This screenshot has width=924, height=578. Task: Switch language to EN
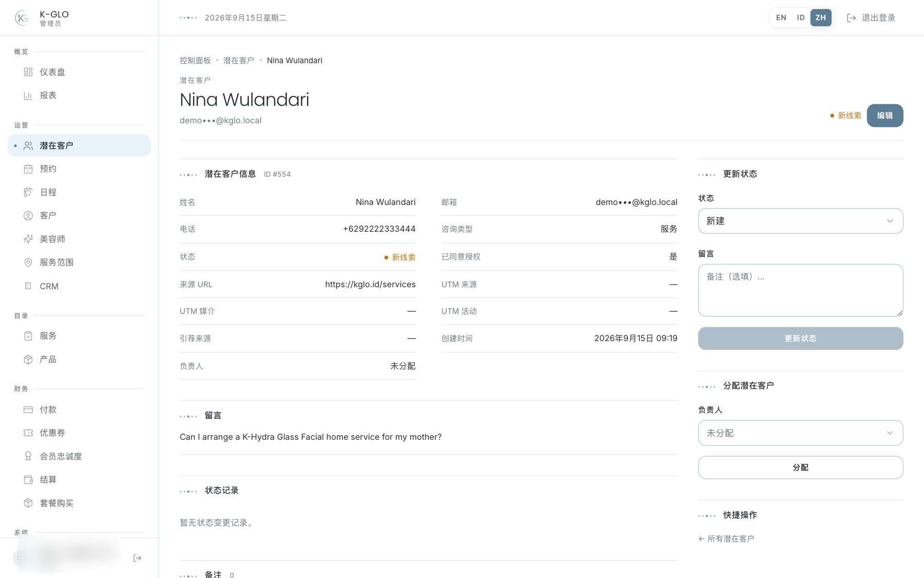point(781,17)
